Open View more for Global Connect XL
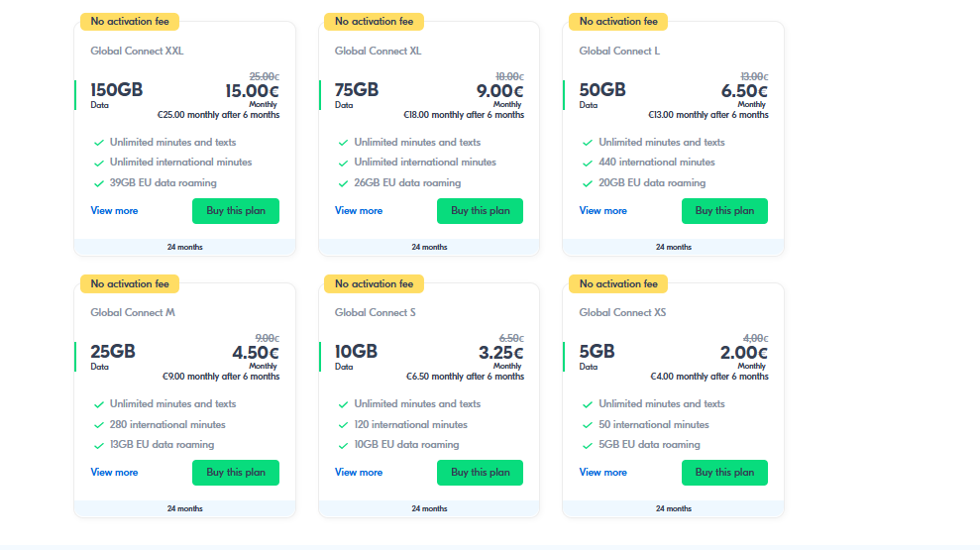The image size is (980, 550). pyautogui.click(x=359, y=211)
